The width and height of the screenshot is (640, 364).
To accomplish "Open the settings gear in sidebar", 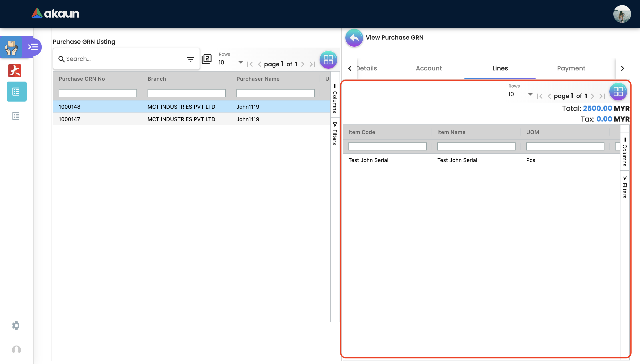I will tap(16, 326).
